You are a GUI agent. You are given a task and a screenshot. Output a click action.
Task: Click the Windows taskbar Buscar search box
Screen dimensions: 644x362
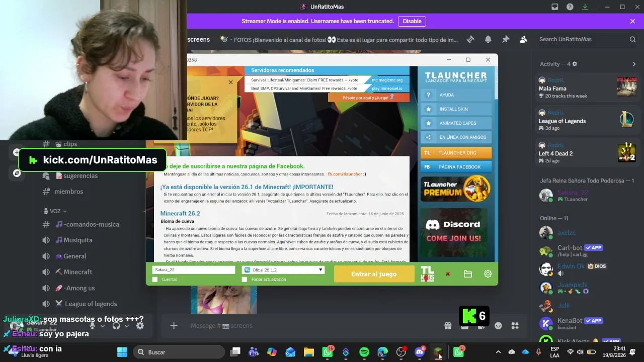click(178, 352)
